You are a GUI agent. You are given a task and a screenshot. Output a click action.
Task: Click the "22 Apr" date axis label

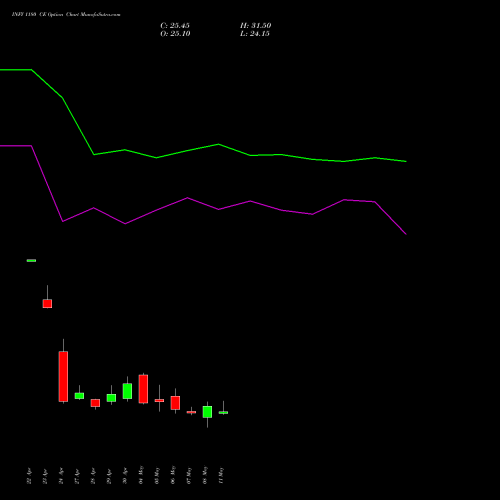[29, 476]
